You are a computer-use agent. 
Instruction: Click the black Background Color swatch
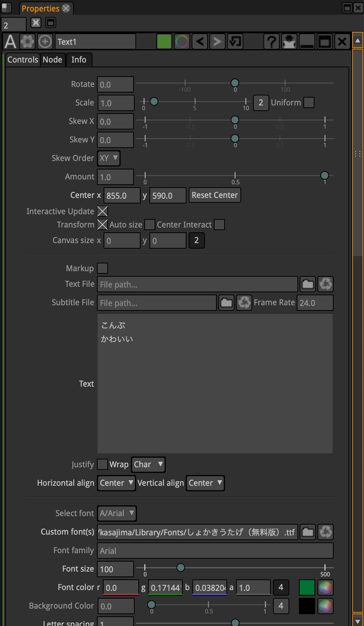tap(307, 606)
